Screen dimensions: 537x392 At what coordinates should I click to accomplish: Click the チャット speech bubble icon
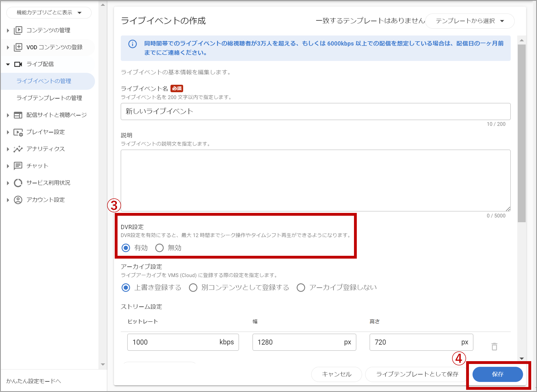[x=18, y=166]
